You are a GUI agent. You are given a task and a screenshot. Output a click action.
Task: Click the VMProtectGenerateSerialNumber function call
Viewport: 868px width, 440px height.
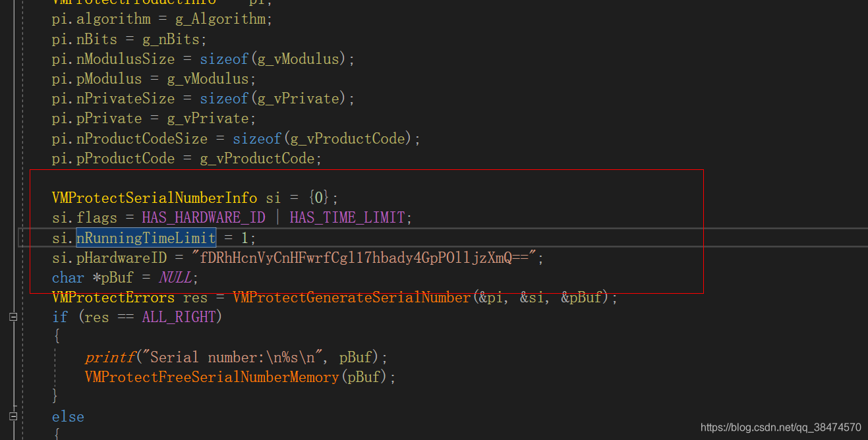pyautogui.click(x=351, y=297)
